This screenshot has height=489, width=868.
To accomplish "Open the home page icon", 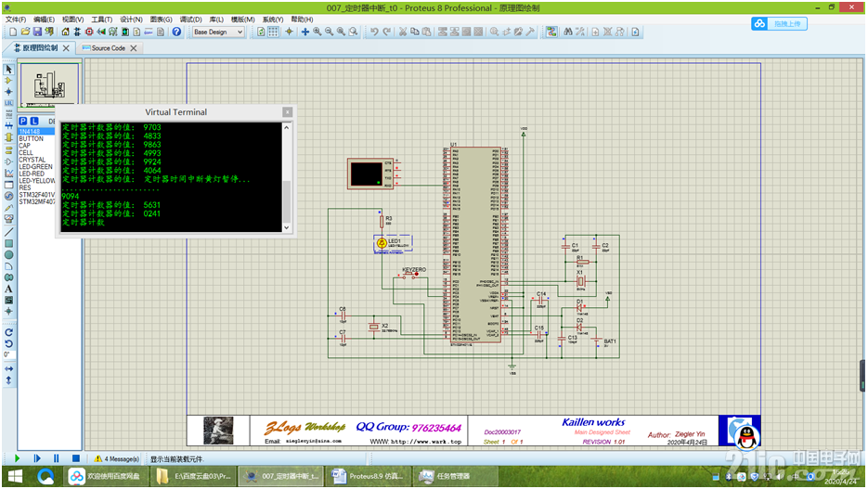I will tap(65, 32).
